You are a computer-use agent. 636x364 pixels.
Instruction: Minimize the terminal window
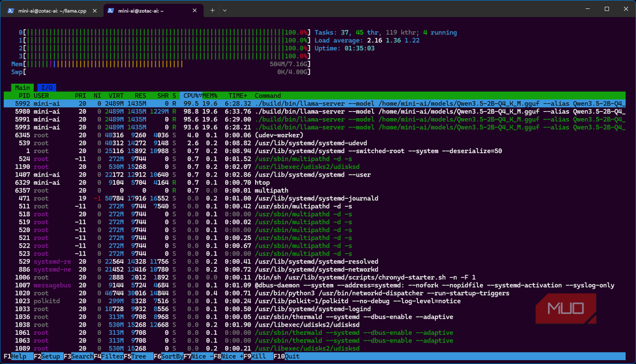click(588, 9)
